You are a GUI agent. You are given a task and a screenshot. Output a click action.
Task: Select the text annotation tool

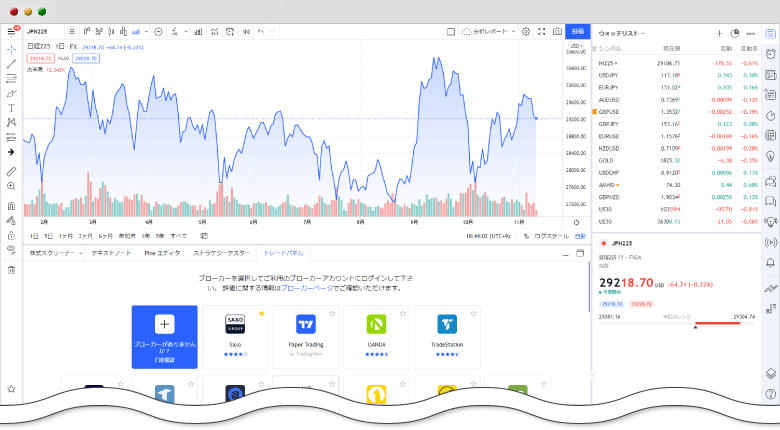[x=11, y=108]
